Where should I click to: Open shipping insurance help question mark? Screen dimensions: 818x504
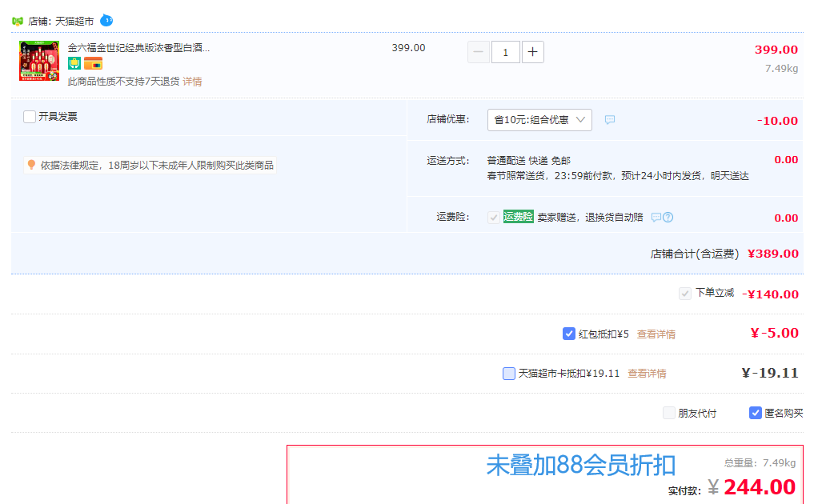(668, 218)
